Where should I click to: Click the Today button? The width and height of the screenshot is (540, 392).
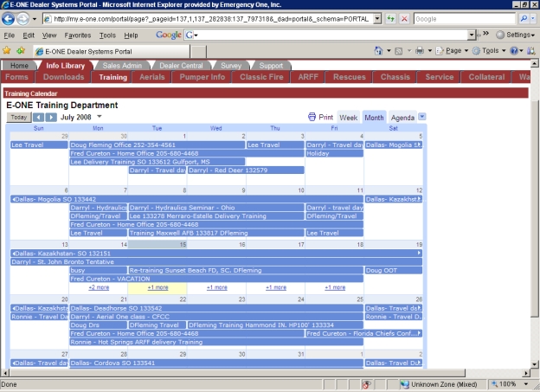(x=18, y=117)
